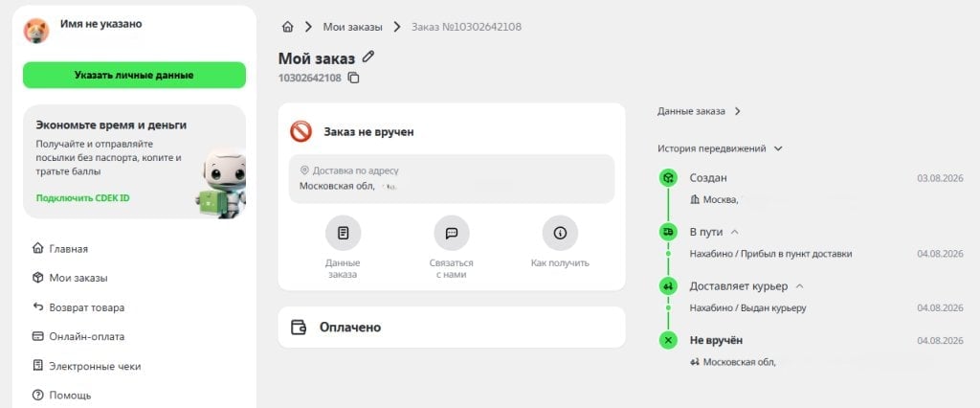Click Экономьте время и деньги heading
Viewport: 980px width, 408px height.
pos(111,125)
